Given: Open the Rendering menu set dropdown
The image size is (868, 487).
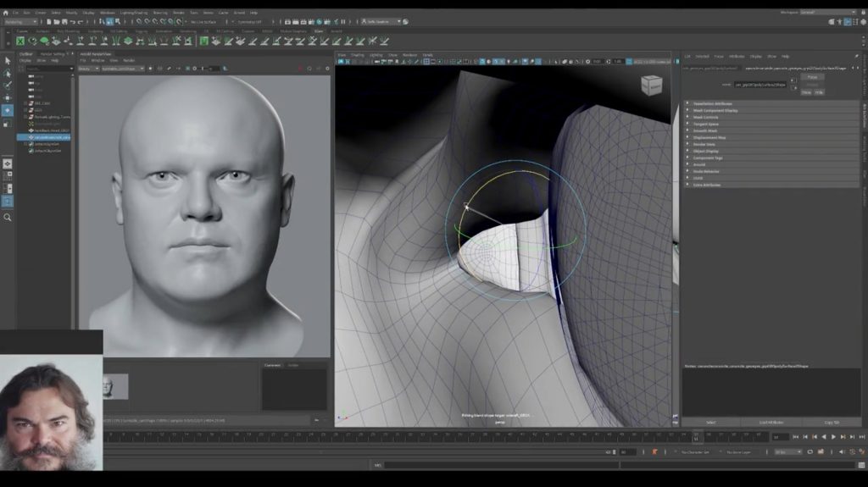Looking at the screenshot, I should [x=20, y=21].
